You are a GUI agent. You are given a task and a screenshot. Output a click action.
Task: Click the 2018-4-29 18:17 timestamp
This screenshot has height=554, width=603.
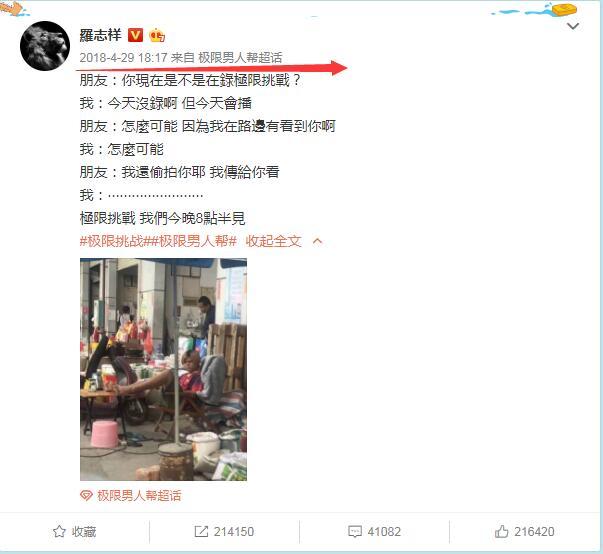pyautogui.click(x=123, y=58)
